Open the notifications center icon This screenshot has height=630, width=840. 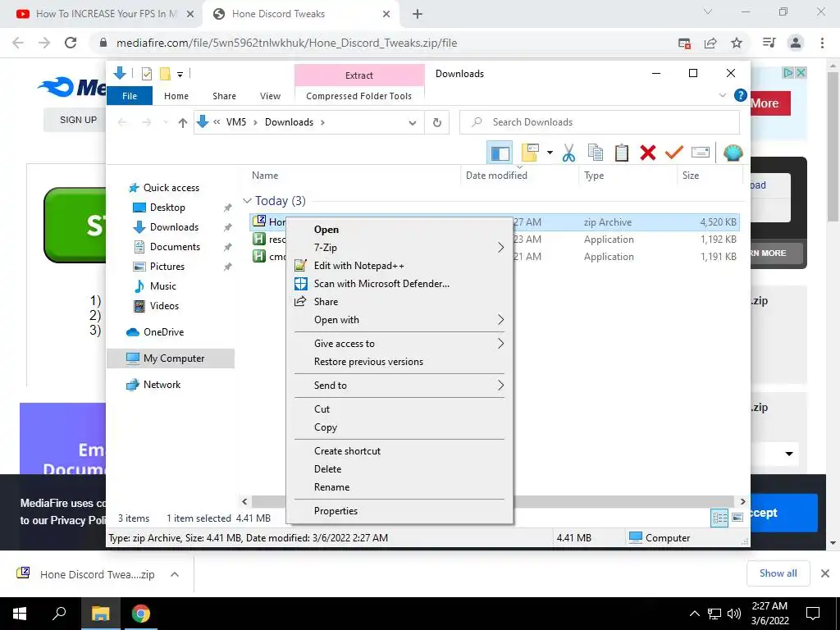click(813, 614)
